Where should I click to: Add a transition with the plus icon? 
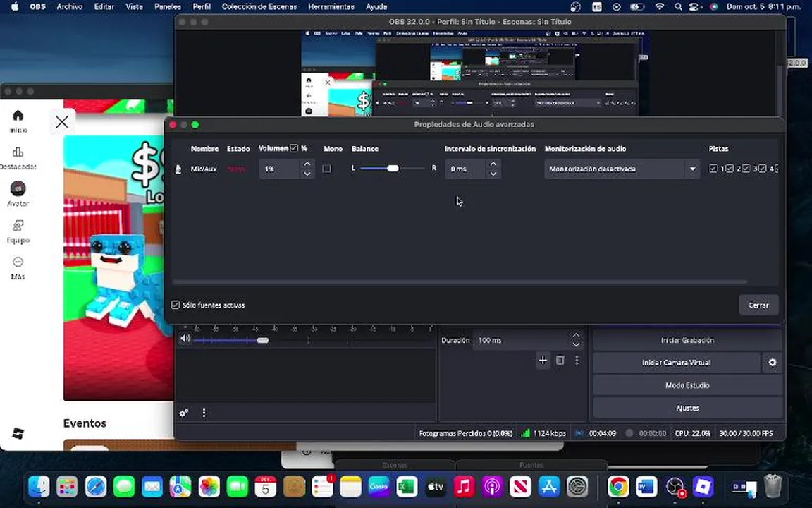(543, 361)
